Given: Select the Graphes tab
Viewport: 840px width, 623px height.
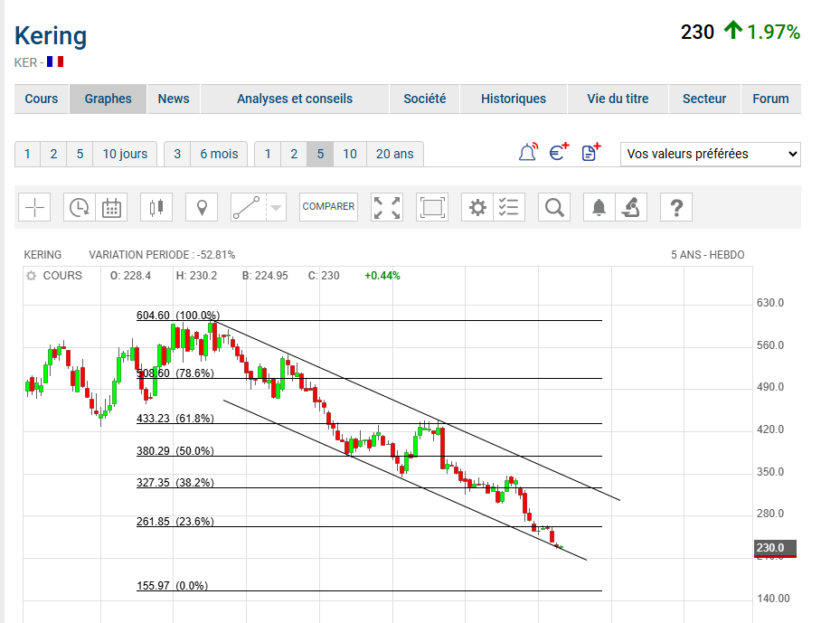Looking at the screenshot, I should (108, 99).
